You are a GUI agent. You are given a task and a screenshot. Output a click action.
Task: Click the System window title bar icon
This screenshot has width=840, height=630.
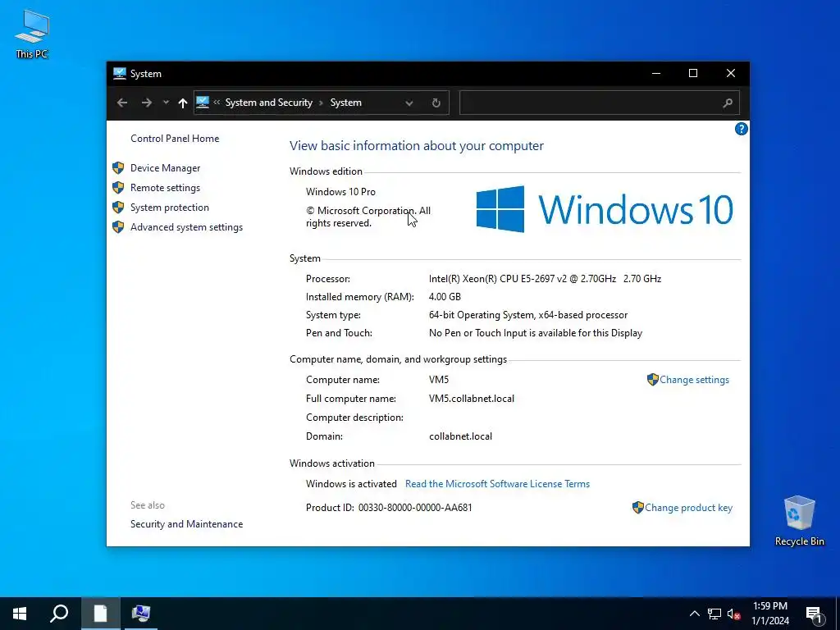tap(120, 73)
